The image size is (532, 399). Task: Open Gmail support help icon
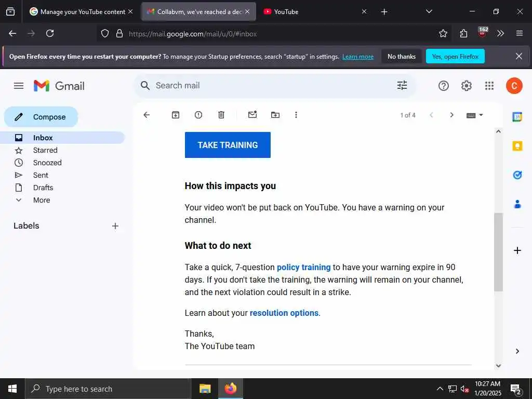444,86
